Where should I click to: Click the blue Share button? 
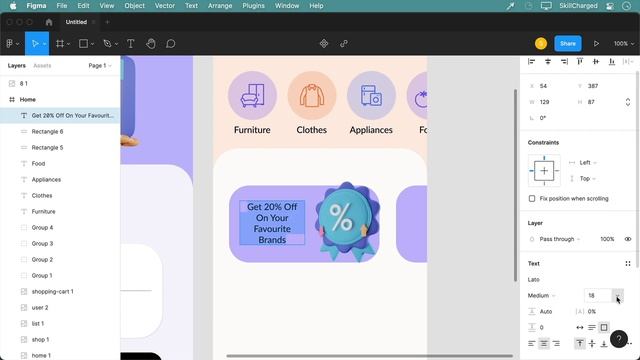[568, 43]
